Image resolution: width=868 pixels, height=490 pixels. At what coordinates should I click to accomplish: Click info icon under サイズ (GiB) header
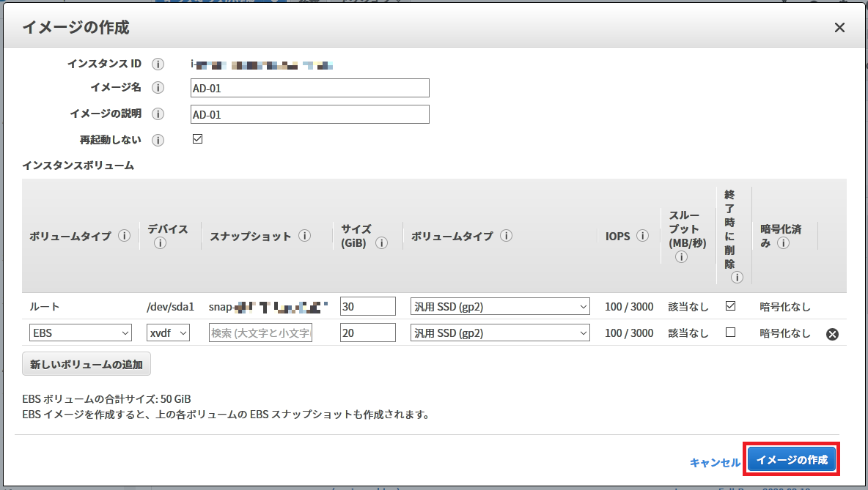pyautogui.click(x=381, y=243)
